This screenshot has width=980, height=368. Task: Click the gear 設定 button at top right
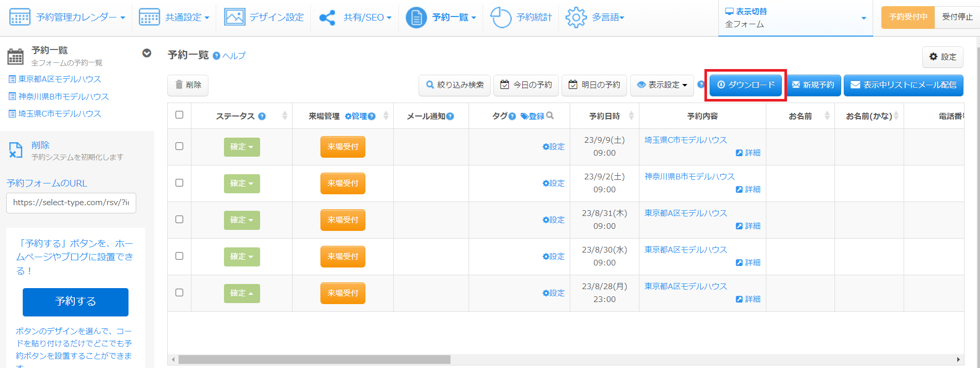(942, 57)
